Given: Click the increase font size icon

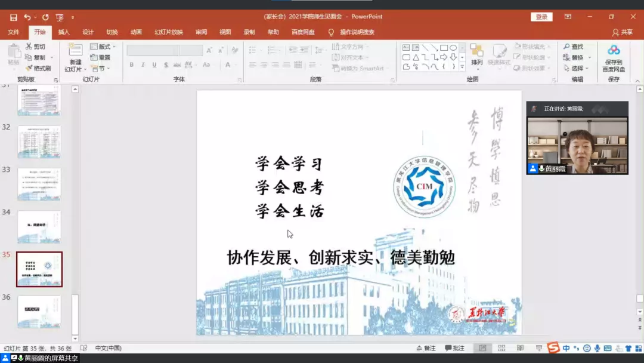Looking at the screenshot, I should click(x=209, y=50).
